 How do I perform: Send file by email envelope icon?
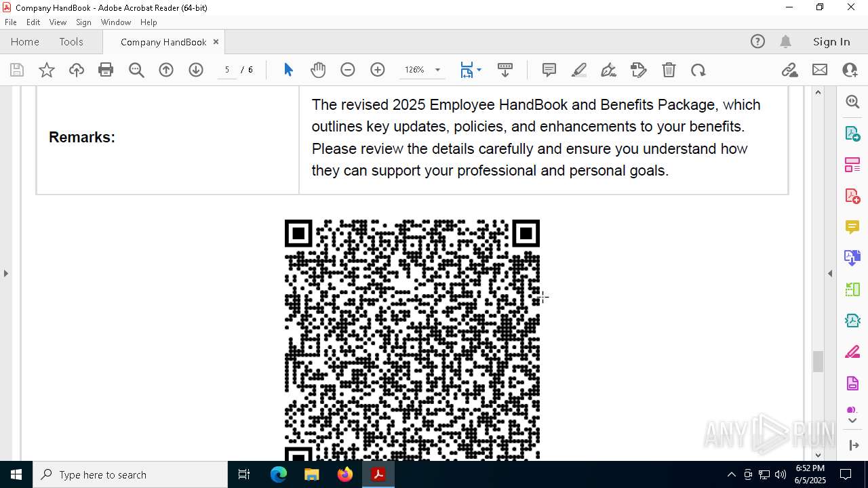[x=820, y=70]
